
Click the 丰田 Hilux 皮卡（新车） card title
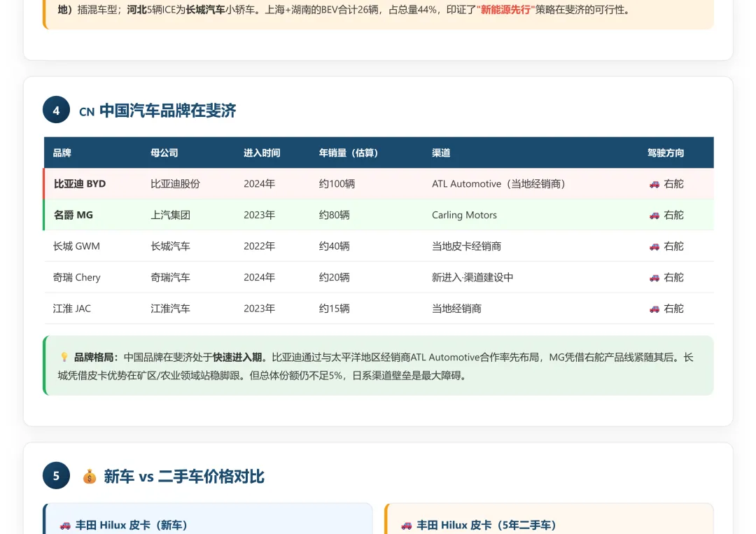[131, 525]
